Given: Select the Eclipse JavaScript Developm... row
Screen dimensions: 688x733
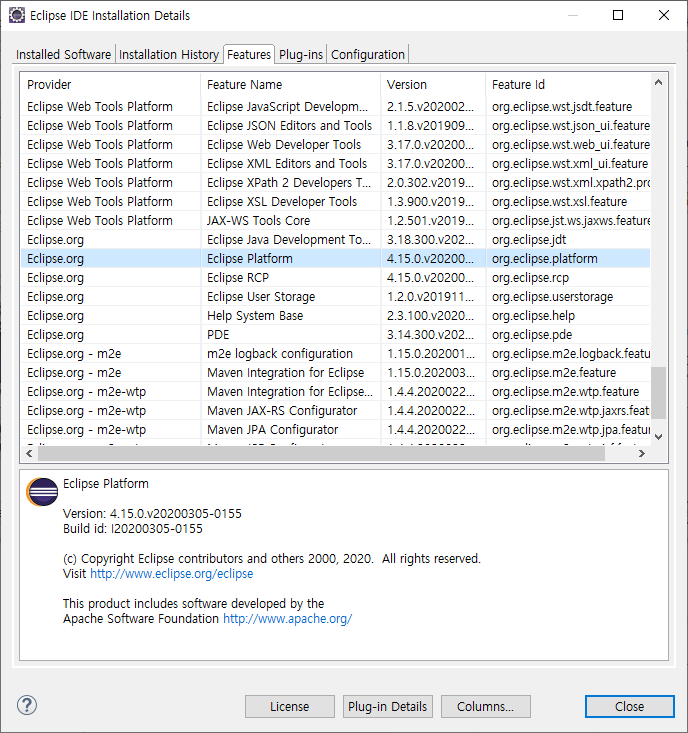Looking at the screenshot, I should (x=335, y=107).
